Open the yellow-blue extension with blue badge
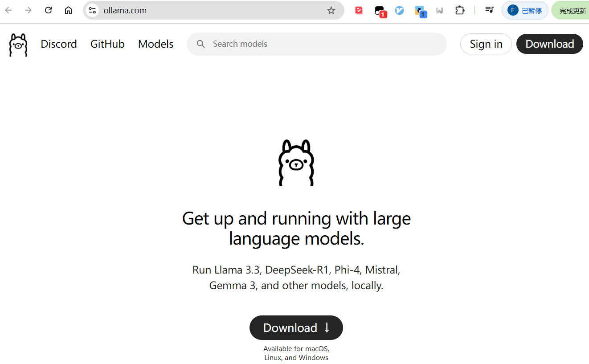Screen dimensions: 589x364 pos(420,11)
